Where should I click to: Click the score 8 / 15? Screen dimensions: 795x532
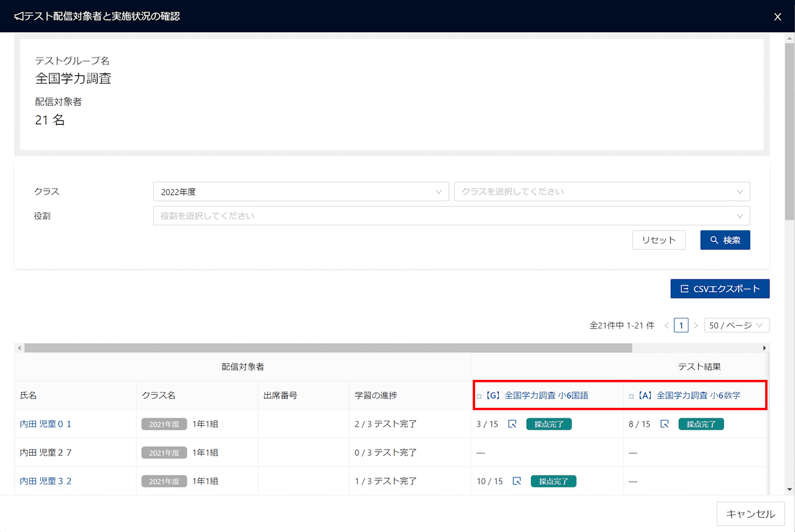coord(640,424)
